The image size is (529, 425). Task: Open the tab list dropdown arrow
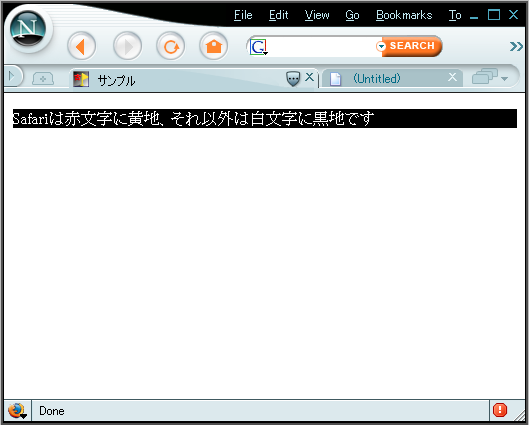[x=504, y=79]
